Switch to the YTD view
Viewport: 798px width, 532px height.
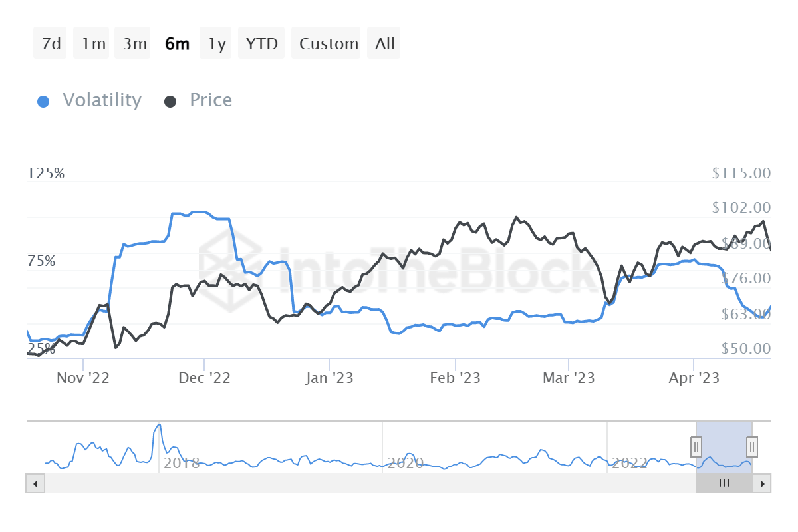tap(261, 43)
